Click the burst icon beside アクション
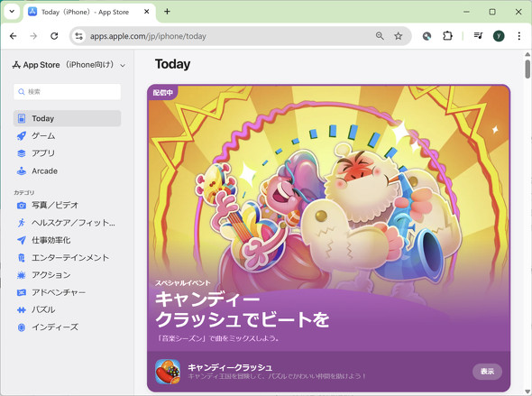 (22, 275)
